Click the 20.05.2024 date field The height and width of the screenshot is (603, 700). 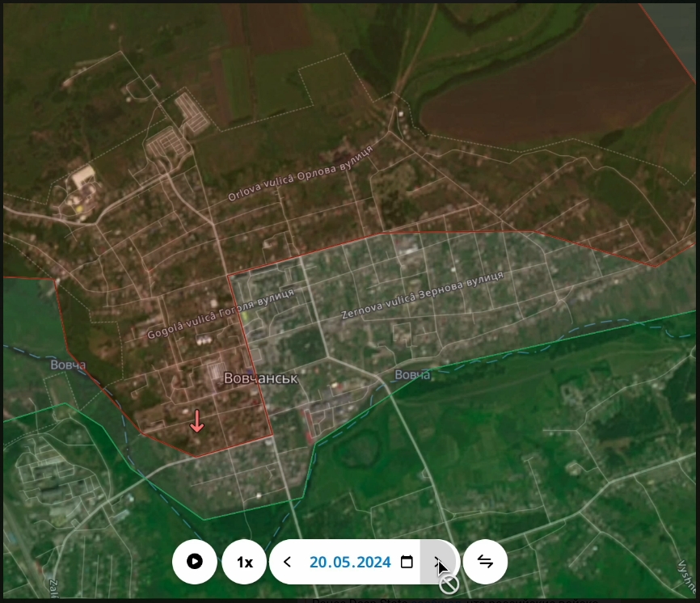click(x=350, y=562)
